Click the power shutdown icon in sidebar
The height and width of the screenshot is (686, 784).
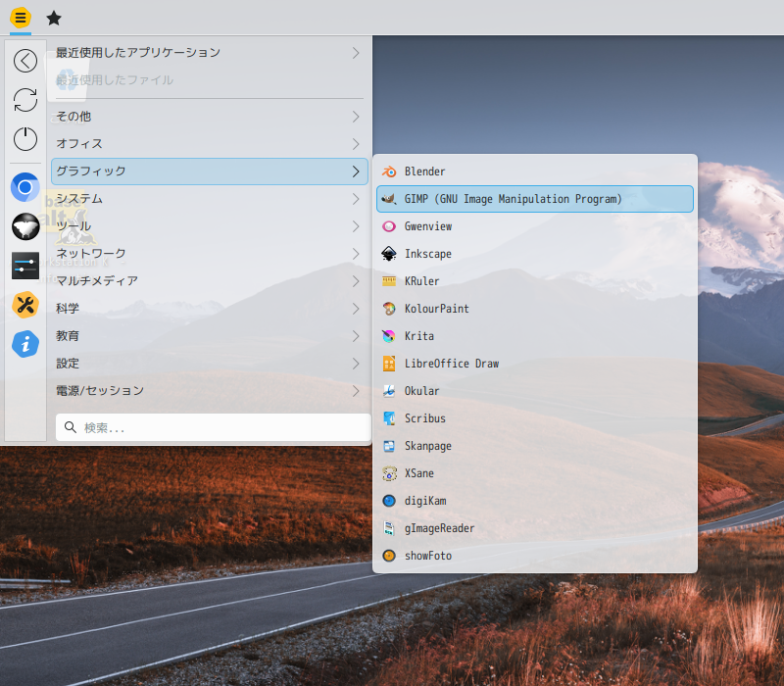tap(25, 138)
